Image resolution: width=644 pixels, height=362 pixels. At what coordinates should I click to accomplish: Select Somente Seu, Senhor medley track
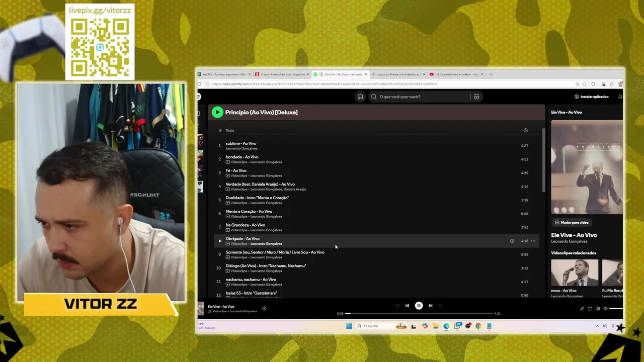pos(376,254)
